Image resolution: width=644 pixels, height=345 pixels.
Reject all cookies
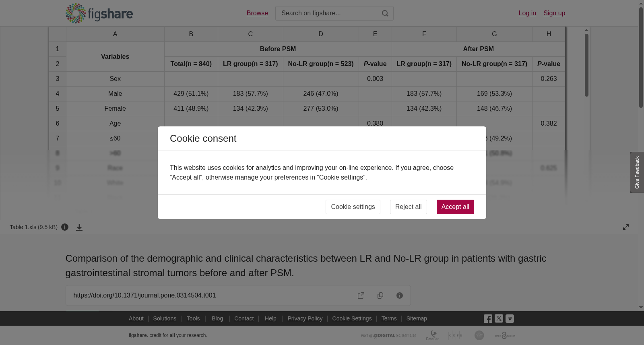408,207
